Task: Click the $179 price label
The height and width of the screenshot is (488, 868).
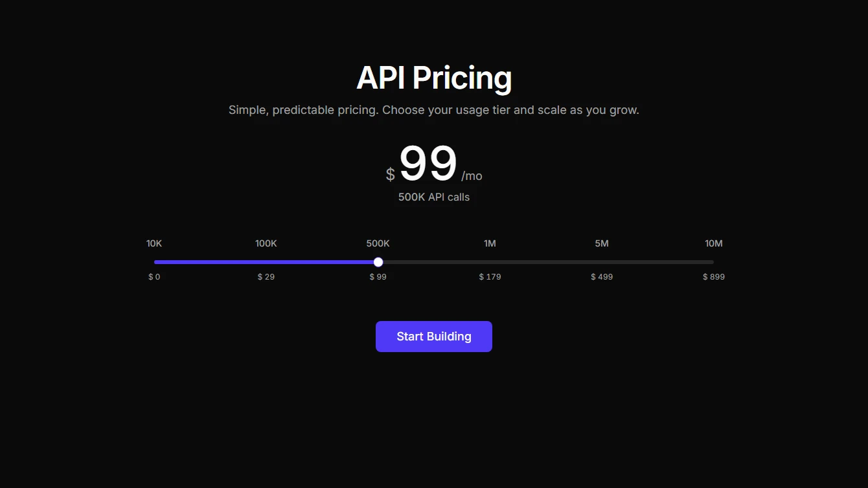Action: pos(490,276)
